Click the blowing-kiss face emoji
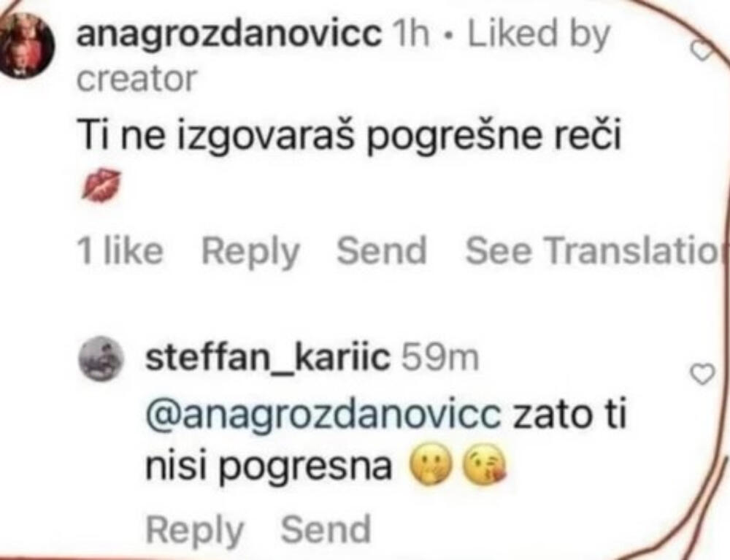The width and height of the screenshot is (730, 560). (x=484, y=467)
